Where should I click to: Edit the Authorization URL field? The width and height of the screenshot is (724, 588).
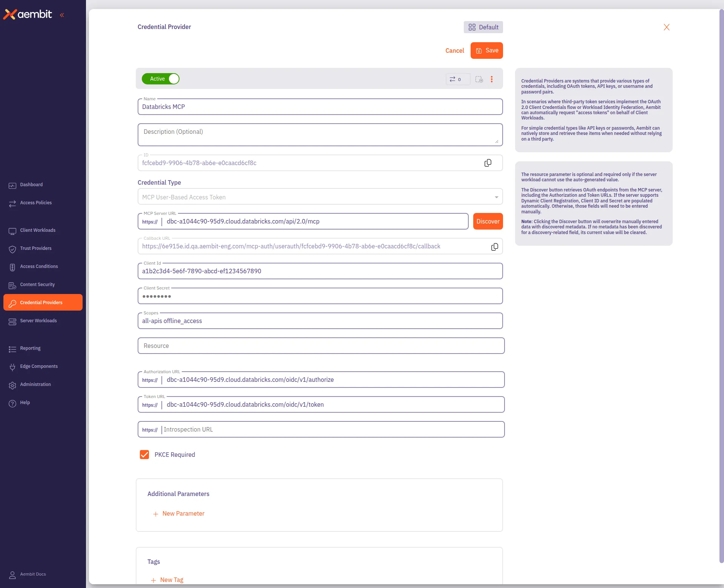pyautogui.click(x=321, y=380)
